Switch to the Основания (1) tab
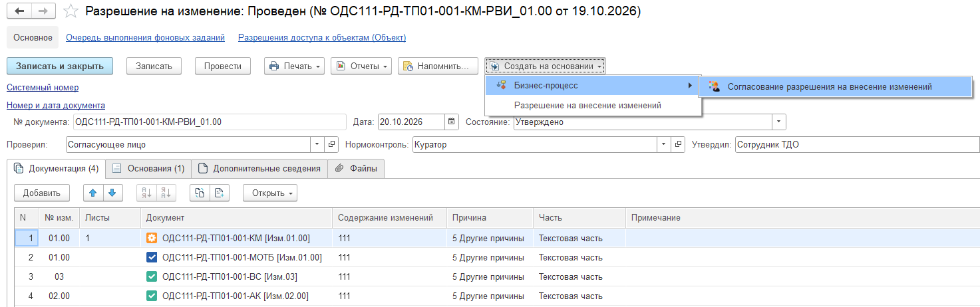The height and width of the screenshot is (307, 980). [148, 169]
